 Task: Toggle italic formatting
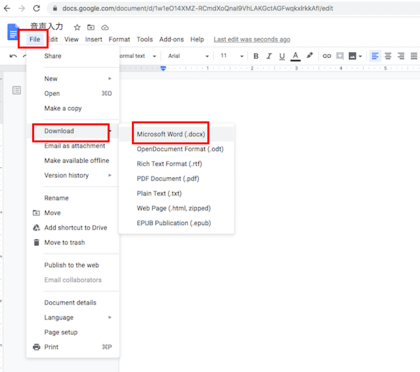click(x=269, y=56)
